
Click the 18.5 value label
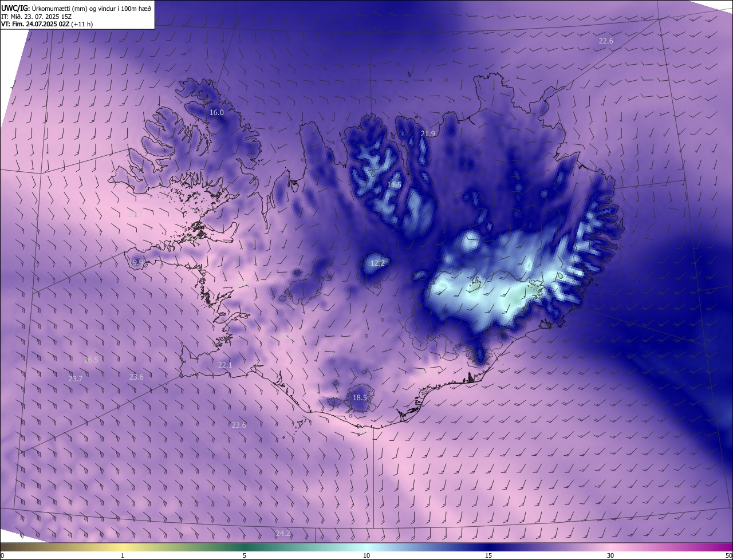(x=360, y=397)
